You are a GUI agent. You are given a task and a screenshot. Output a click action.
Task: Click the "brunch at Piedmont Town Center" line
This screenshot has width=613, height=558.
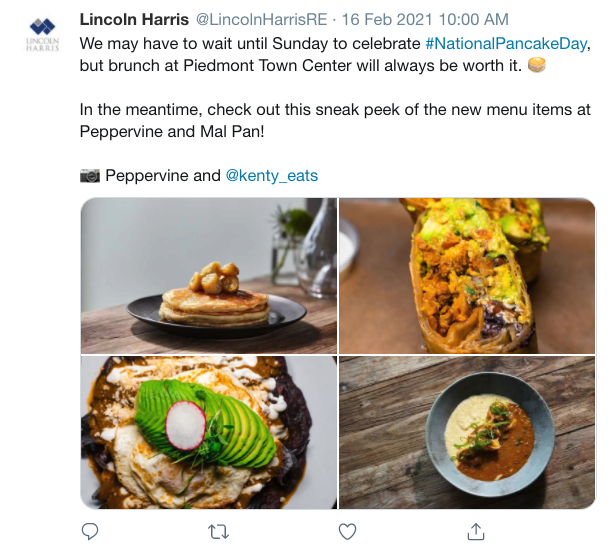300,65
